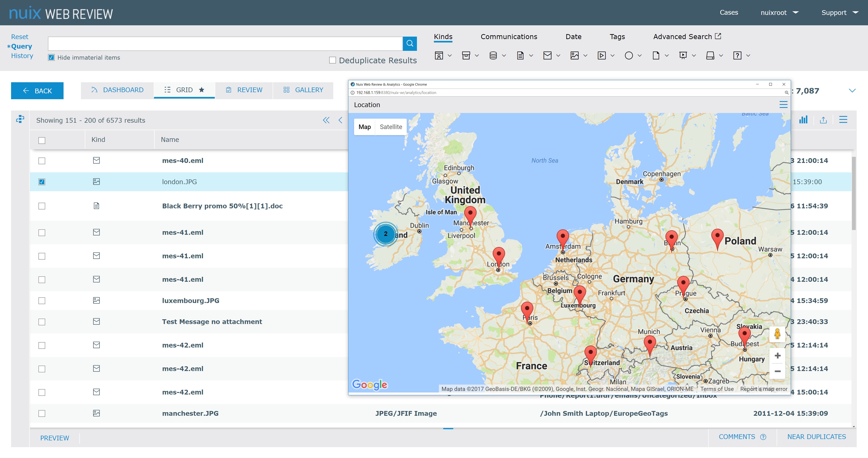Select the document kind icon

[520, 56]
